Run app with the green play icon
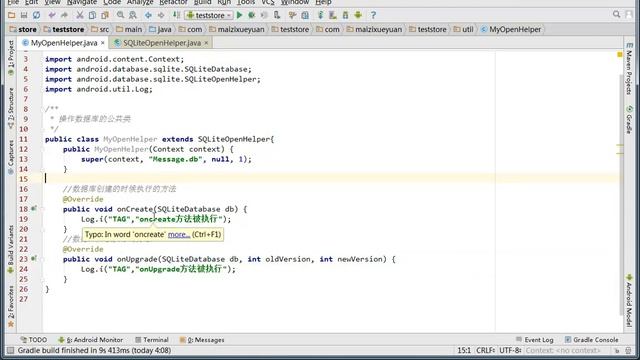640x360 pixels. pos(240,16)
